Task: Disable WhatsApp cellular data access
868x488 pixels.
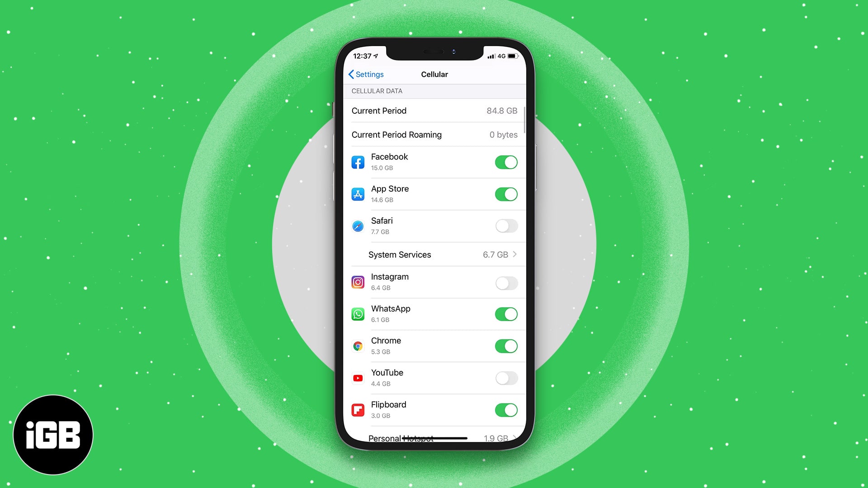Action: pyautogui.click(x=505, y=314)
